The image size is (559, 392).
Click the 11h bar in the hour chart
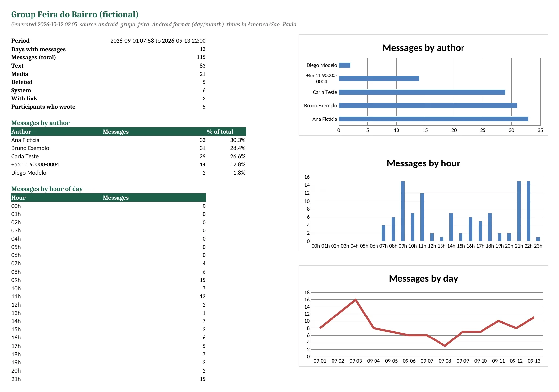click(x=422, y=217)
